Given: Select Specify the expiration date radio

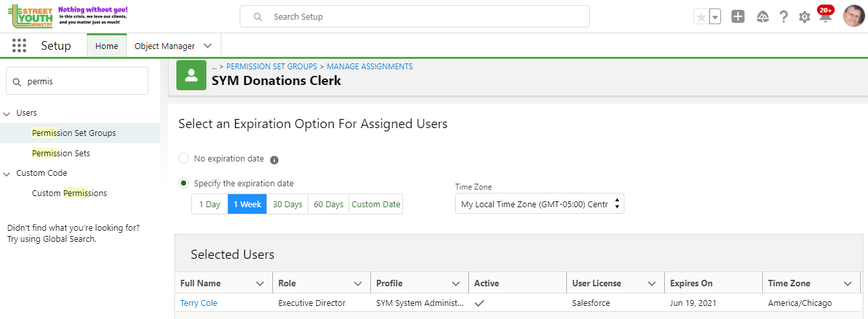Looking at the screenshot, I should point(184,183).
